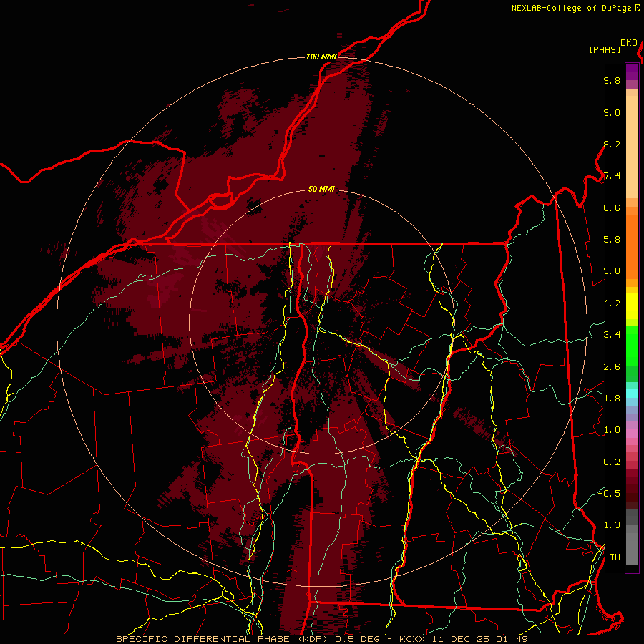Pick the bright green swatch on color bar
The width and height of the screenshot is (644, 644).
[x=632, y=345]
